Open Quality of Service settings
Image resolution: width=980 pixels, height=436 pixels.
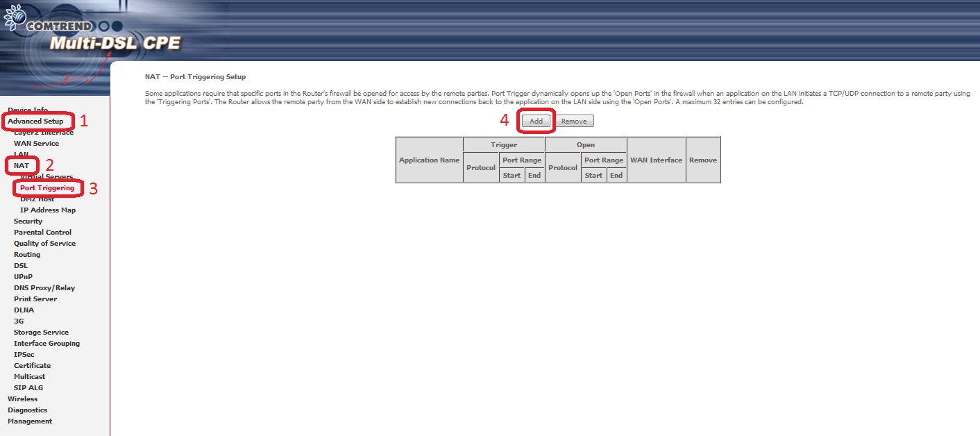pyautogui.click(x=44, y=244)
